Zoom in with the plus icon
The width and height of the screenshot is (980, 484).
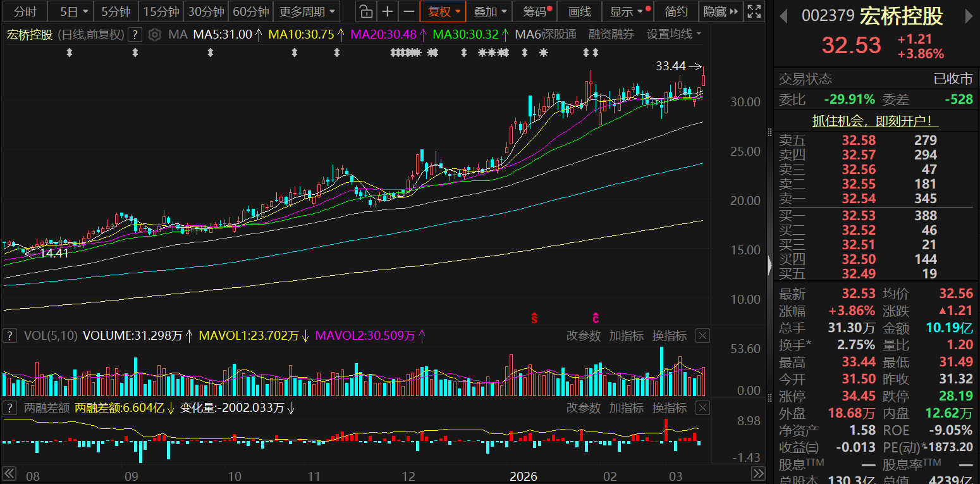pos(388,11)
